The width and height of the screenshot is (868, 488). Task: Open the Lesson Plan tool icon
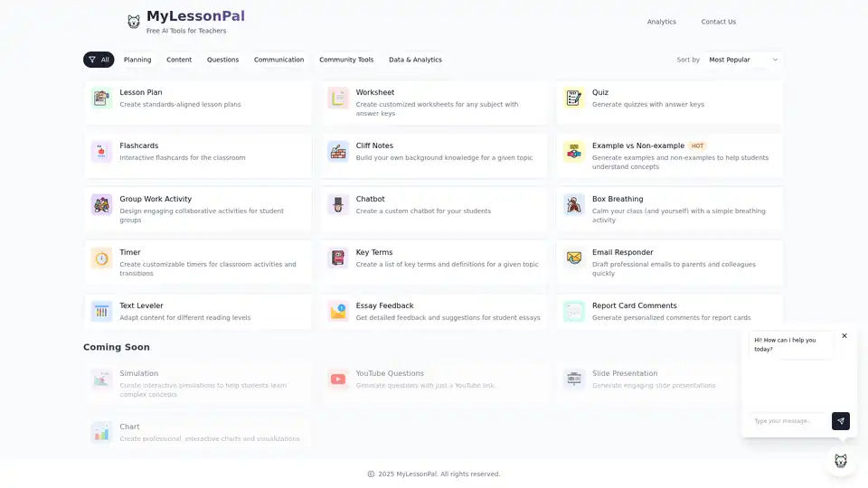click(x=101, y=99)
